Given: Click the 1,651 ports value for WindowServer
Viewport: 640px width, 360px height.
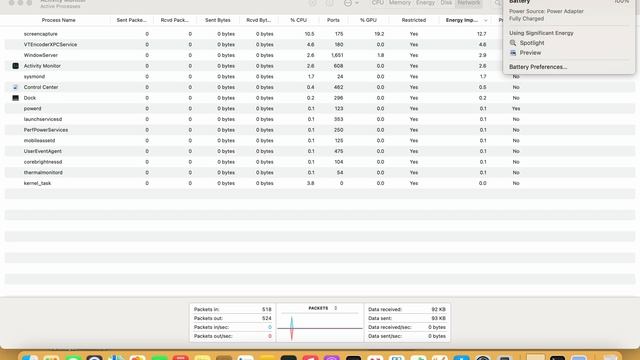Looking at the screenshot, I should (337, 55).
